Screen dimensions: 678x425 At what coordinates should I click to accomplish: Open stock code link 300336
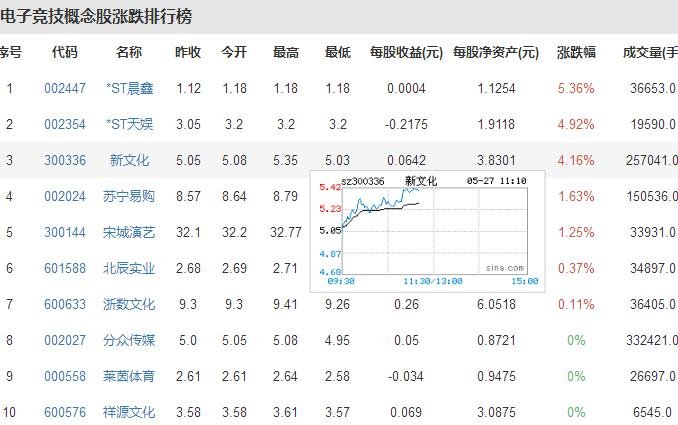click(x=65, y=160)
